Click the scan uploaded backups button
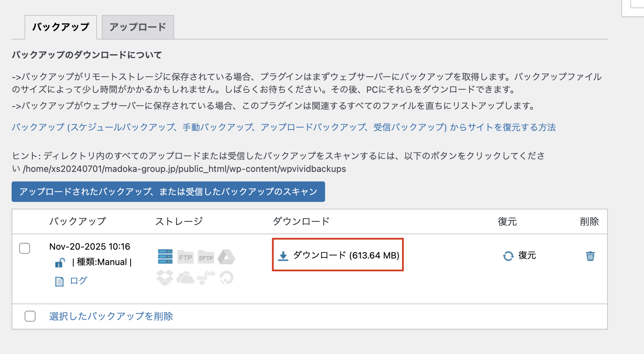Viewport: 644px width, 354px height. point(168,192)
